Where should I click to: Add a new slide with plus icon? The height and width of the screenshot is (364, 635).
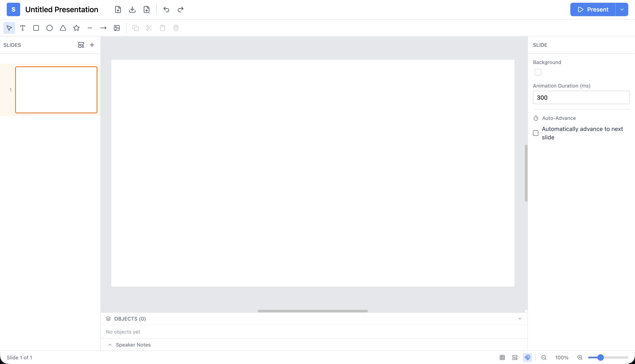[x=92, y=45]
